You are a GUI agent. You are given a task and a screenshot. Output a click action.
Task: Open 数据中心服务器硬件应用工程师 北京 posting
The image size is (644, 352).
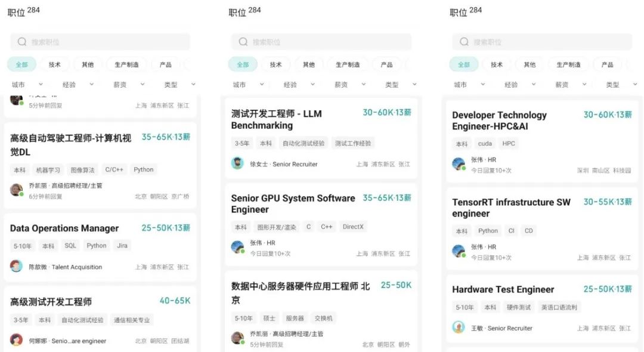point(321,311)
